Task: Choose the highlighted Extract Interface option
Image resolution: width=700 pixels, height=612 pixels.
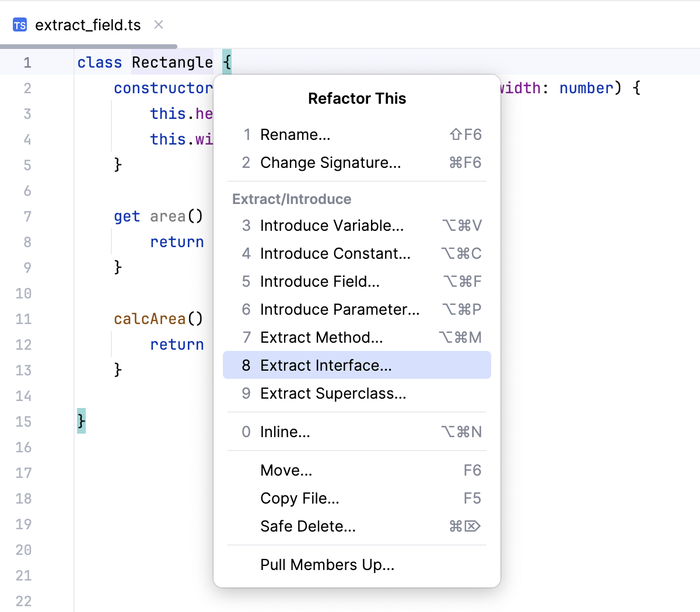Action: 325,365
